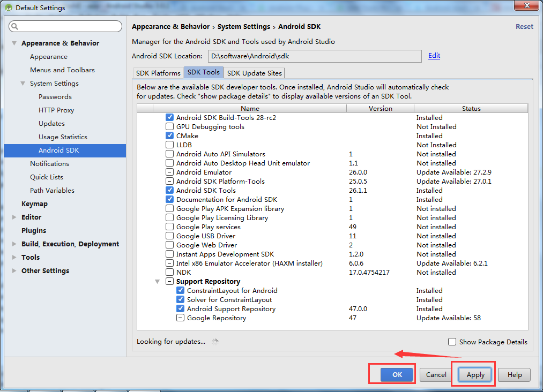This screenshot has width=543, height=392.
Task: Toggle Intel x86 Emulator Accelerator checkbox
Action: tap(170, 263)
